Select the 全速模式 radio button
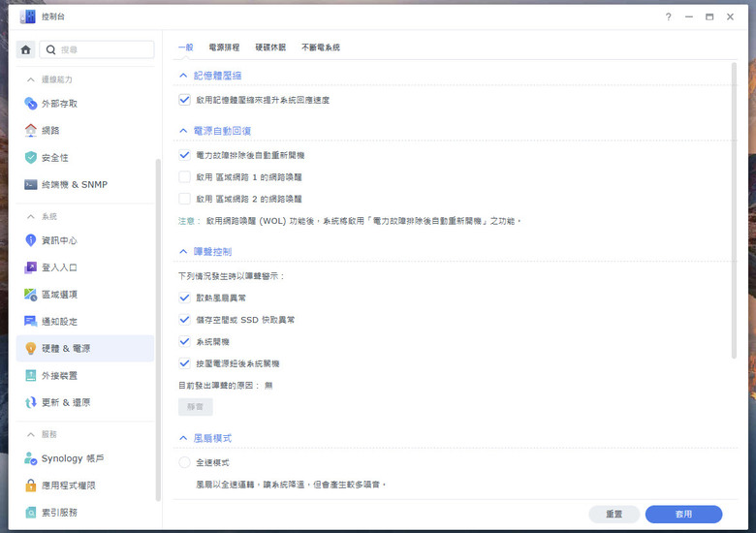This screenshot has width=756, height=533. point(185,462)
